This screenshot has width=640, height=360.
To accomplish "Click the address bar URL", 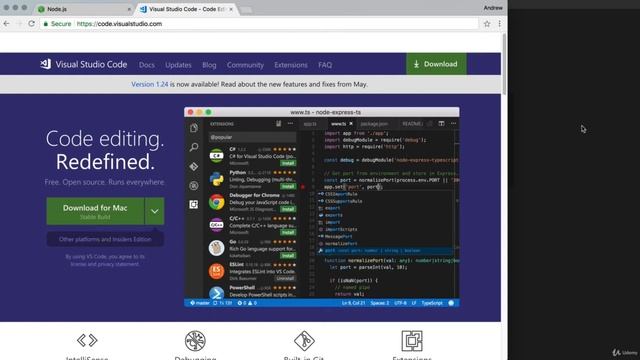I will (119, 24).
